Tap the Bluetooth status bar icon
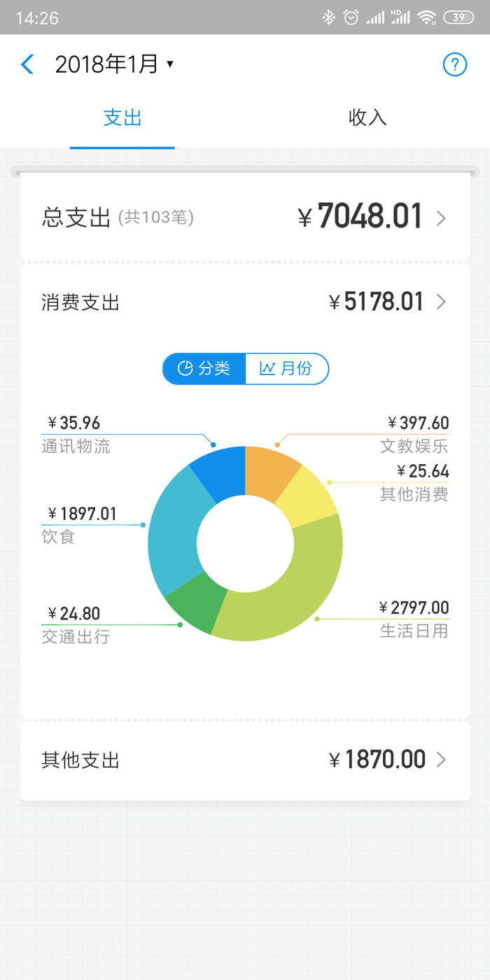The height and width of the screenshot is (980, 490). click(x=328, y=17)
